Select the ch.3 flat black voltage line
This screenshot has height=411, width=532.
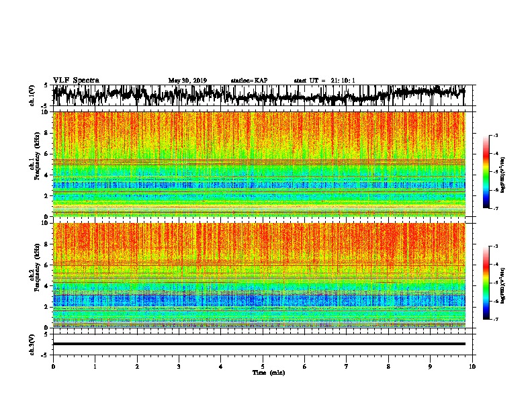259,344
